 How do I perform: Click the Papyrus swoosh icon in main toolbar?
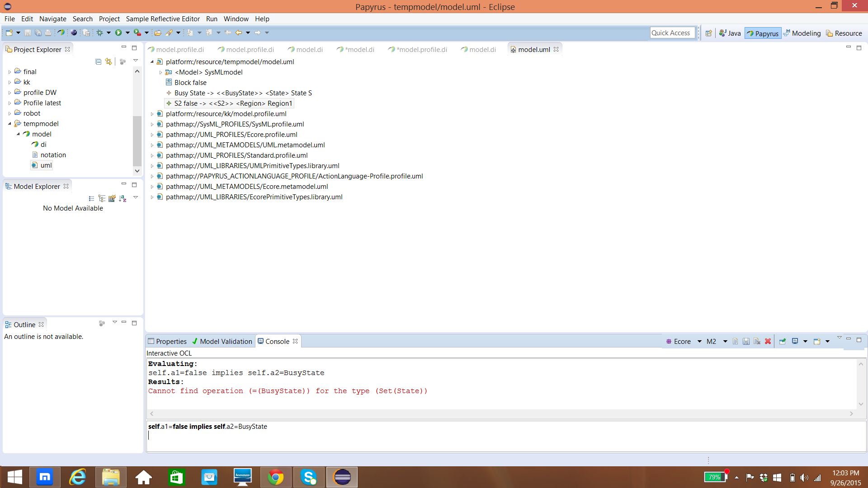click(61, 33)
